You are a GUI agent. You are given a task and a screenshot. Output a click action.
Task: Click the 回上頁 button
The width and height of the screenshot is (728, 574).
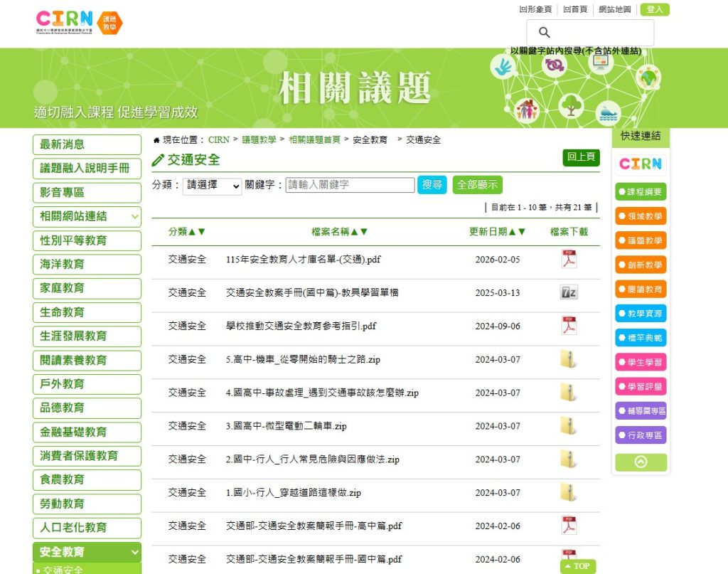(x=581, y=157)
